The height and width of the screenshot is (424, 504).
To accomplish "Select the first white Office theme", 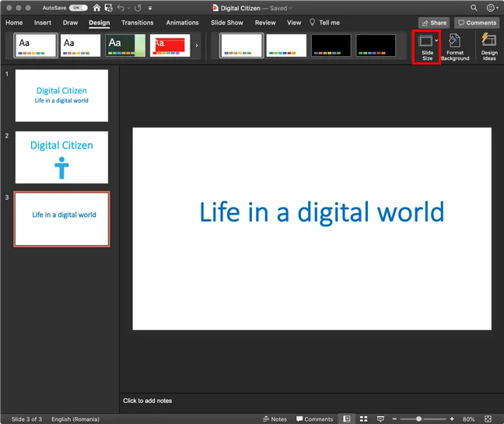I will (x=36, y=45).
